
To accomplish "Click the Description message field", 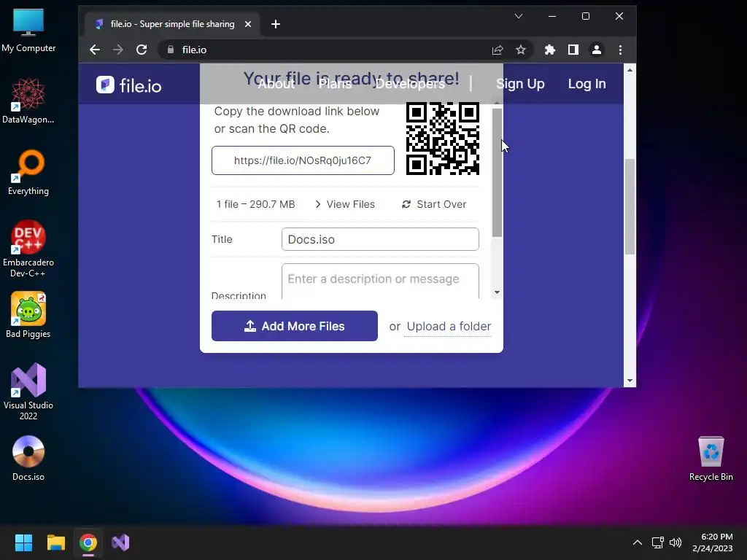I will pos(380,281).
